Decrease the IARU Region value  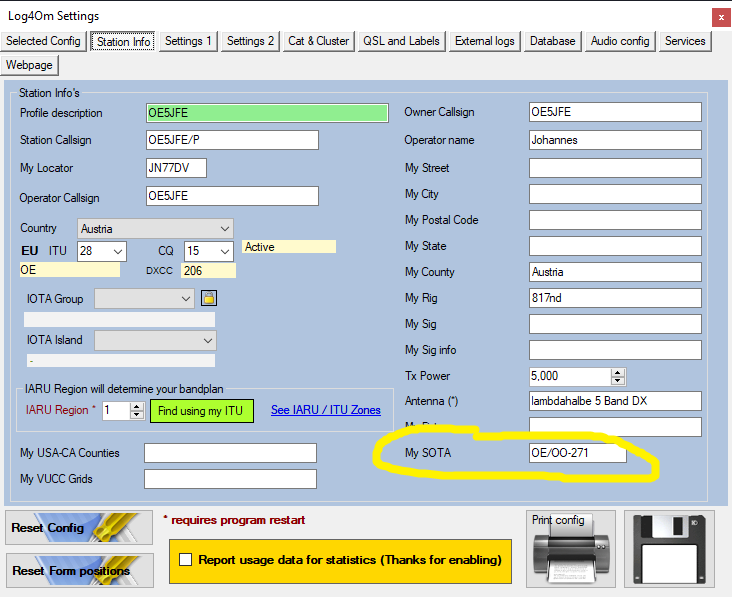click(136, 414)
